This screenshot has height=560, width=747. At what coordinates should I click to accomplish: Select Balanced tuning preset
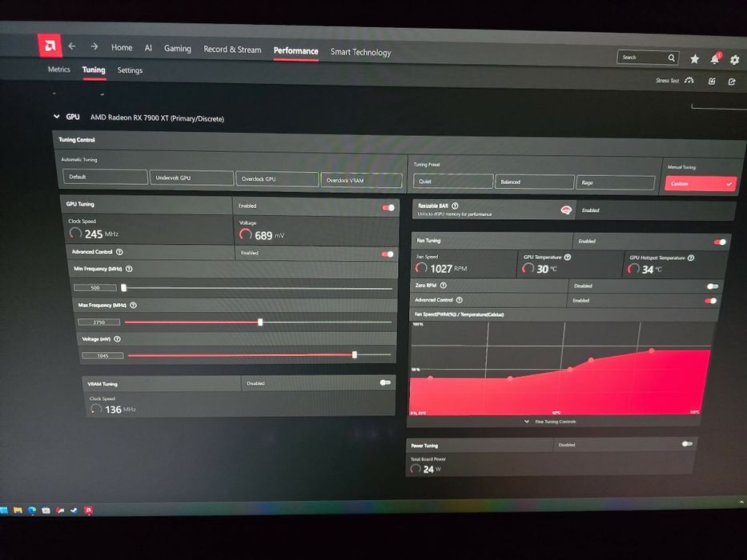(535, 182)
